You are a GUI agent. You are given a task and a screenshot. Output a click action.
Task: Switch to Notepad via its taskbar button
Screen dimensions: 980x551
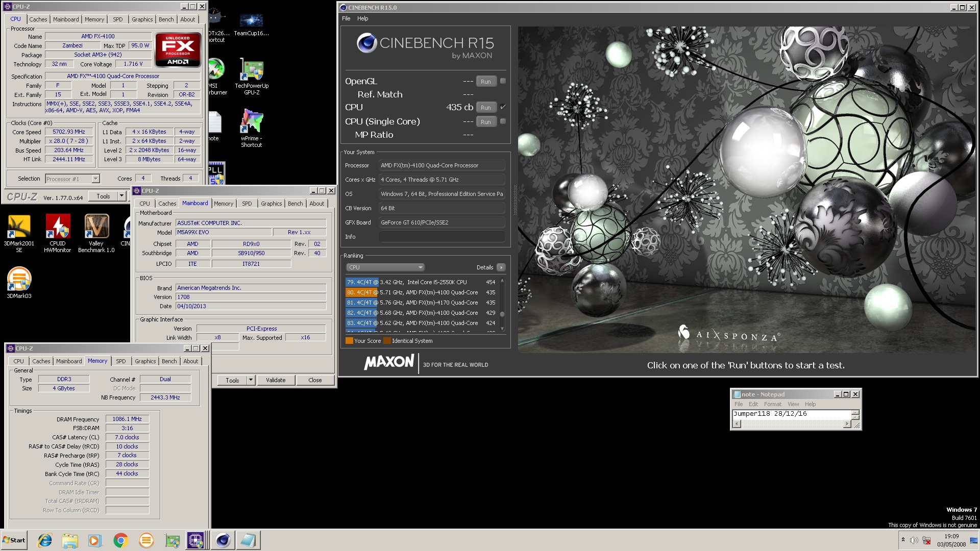tap(249, 540)
